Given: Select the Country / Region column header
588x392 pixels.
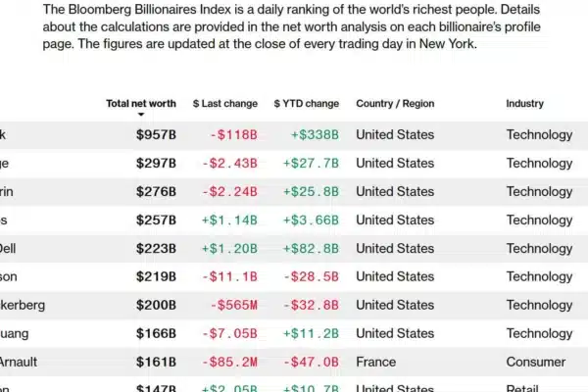Looking at the screenshot, I should pos(395,104).
